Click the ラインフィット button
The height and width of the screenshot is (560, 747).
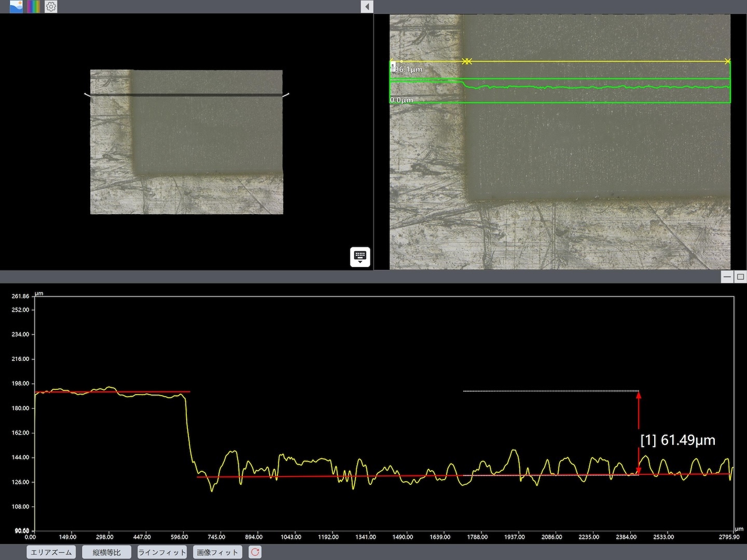coord(162,552)
